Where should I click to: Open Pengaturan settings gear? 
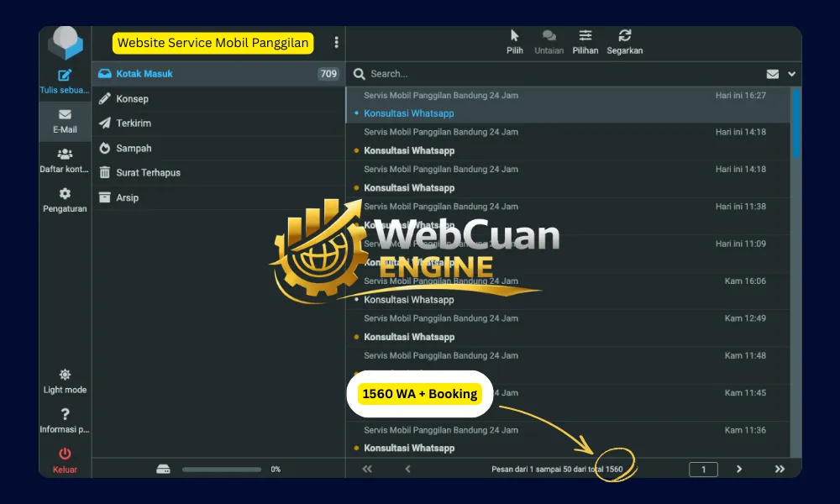coord(65,194)
